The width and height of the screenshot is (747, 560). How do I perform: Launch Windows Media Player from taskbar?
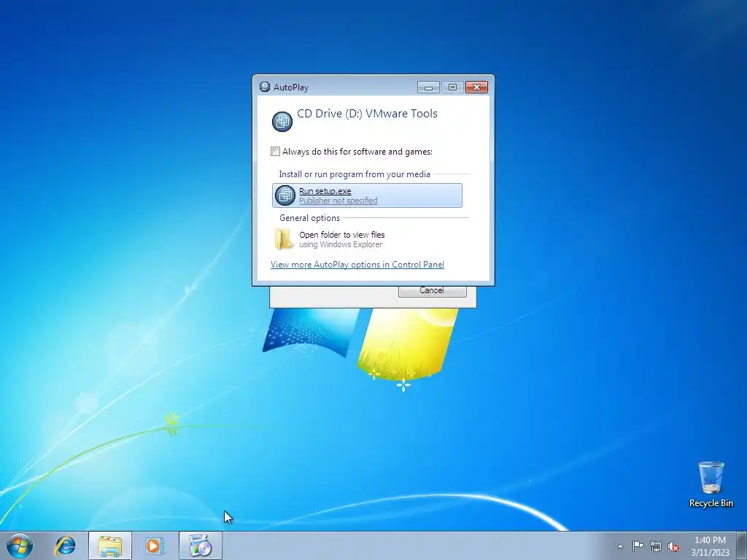pos(155,545)
